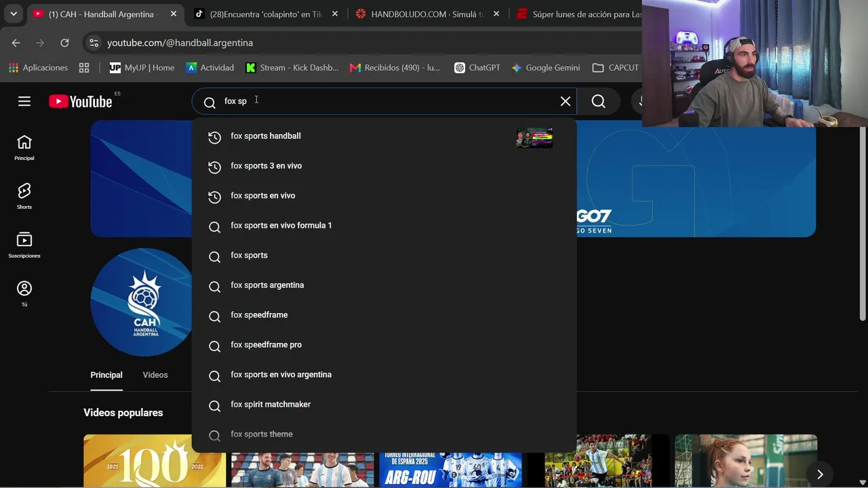Viewport: 868px width, 488px height.
Task: Select the Principal channel tab
Action: pyautogui.click(x=106, y=375)
